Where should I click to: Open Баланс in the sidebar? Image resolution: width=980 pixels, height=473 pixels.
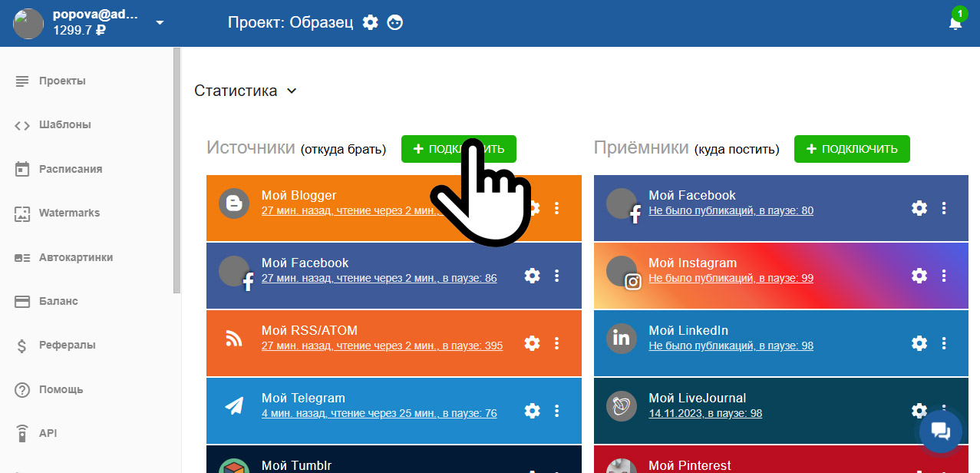click(58, 301)
